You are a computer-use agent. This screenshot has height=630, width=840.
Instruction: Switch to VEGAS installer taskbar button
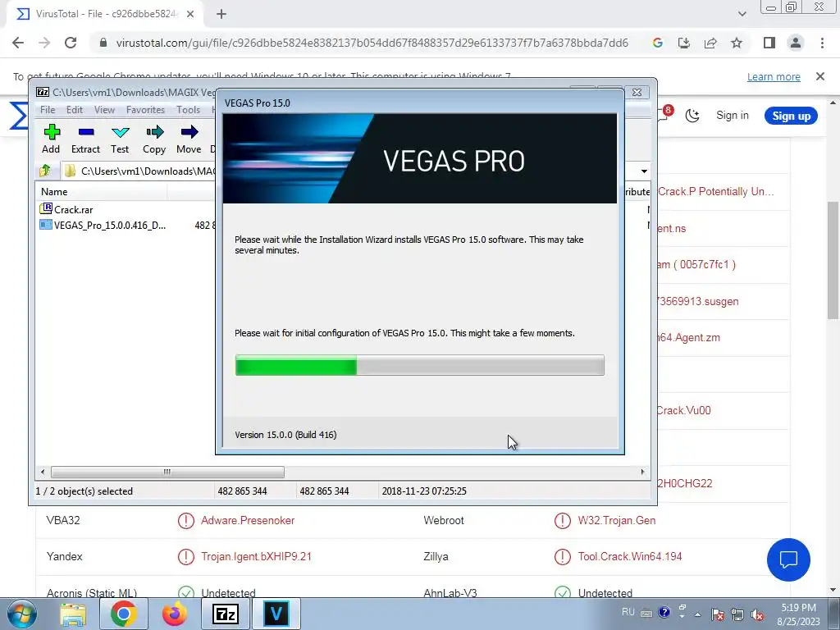point(276,614)
